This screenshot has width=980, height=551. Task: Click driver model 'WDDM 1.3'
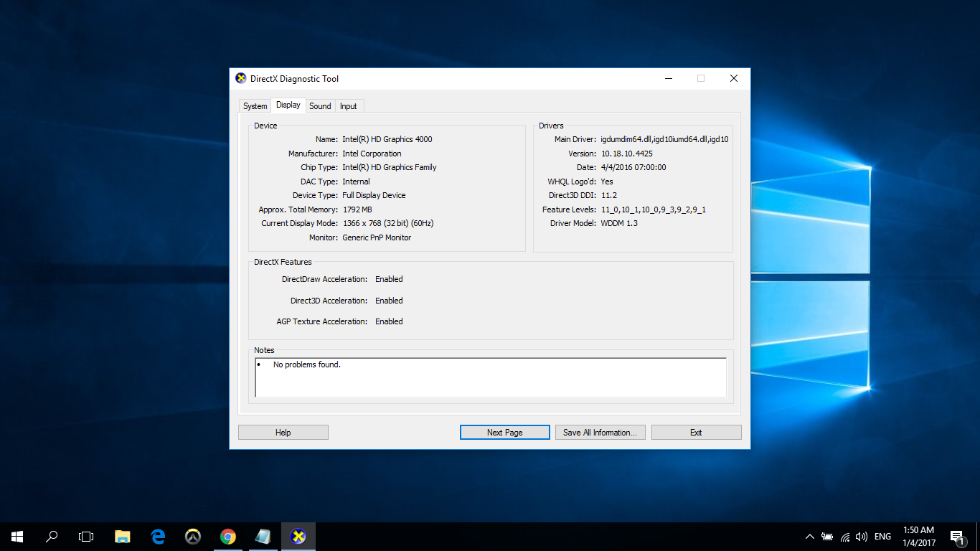(x=619, y=223)
